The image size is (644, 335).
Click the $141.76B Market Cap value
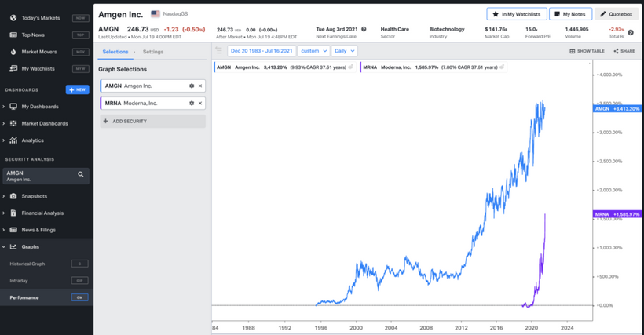pos(496,29)
